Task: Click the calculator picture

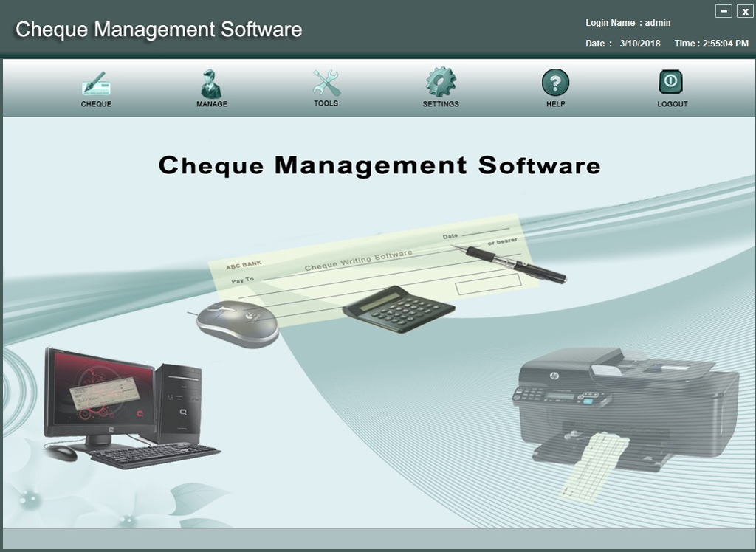Action: coord(399,308)
